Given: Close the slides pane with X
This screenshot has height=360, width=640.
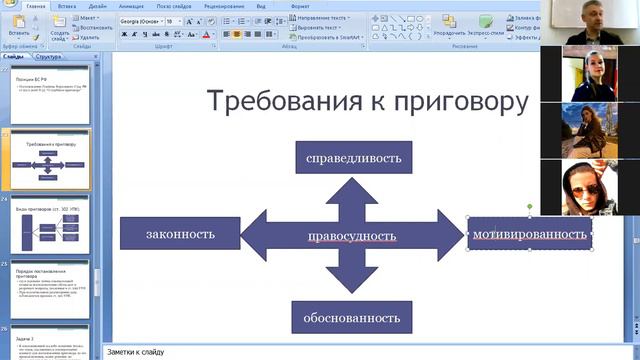Looking at the screenshot, I should 96,57.
